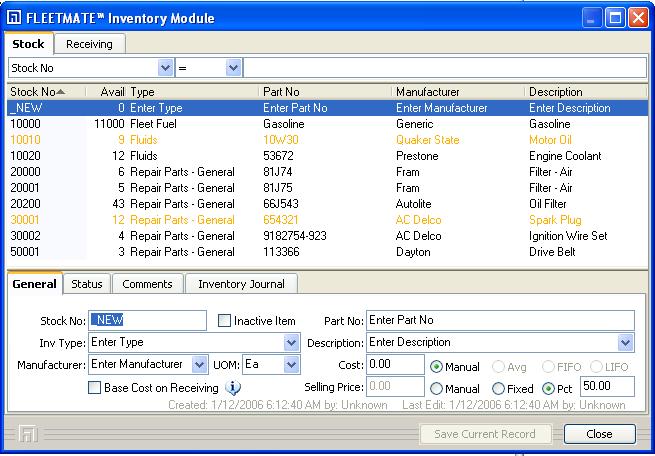This screenshot has width=655, height=456.
Task: Select stock row 20200 Oil Filter
Action: coord(328,204)
